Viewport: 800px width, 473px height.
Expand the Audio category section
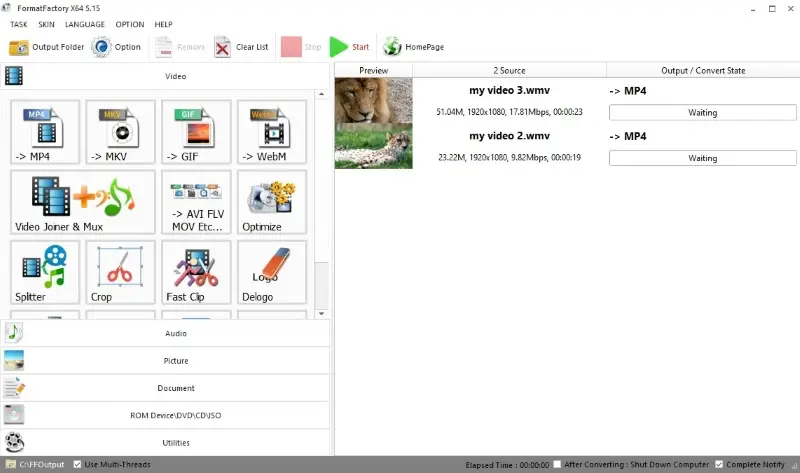click(x=165, y=333)
